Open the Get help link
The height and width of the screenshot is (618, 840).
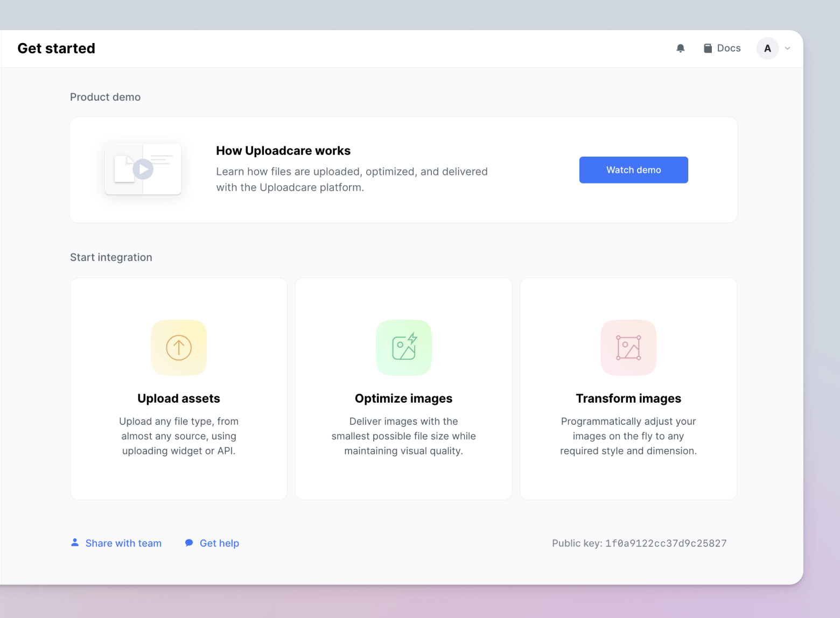click(x=219, y=543)
